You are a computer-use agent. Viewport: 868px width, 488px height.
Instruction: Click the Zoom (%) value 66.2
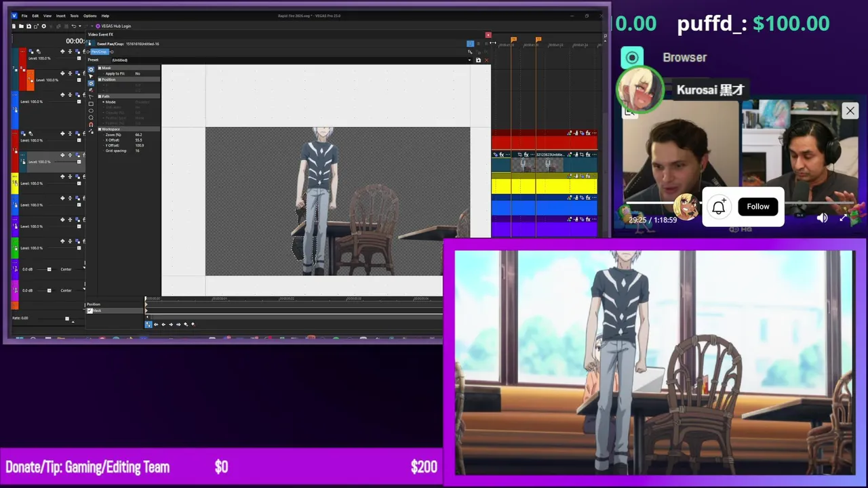pyautogui.click(x=138, y=135)
